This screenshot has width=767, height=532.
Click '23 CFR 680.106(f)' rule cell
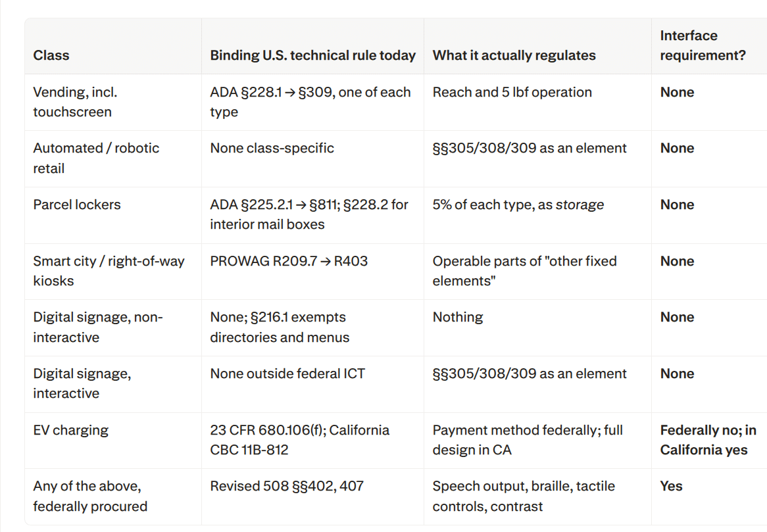pos(300,440)
